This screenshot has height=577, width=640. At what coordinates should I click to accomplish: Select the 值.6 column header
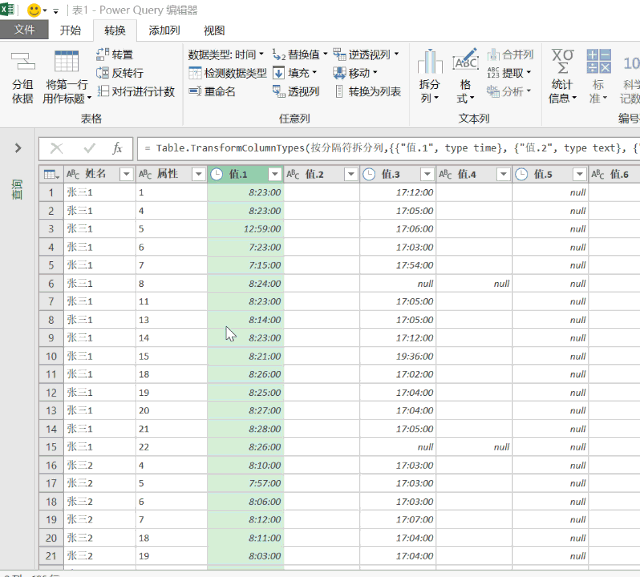614,174
